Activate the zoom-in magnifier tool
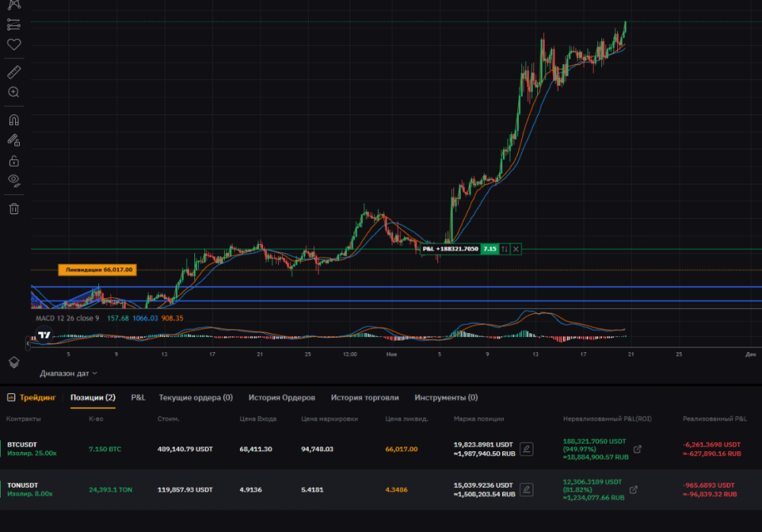762x532 pixels. [x=14, y=92]
